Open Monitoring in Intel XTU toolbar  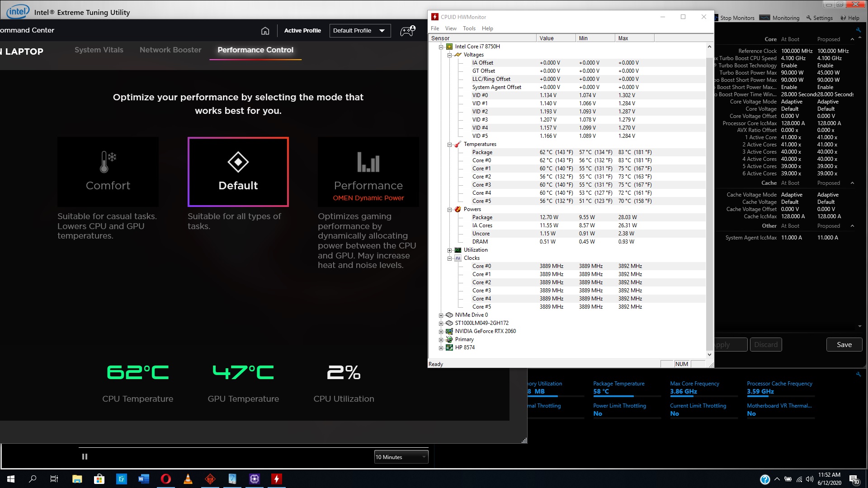pyautogui.click(x=780, y=18)
